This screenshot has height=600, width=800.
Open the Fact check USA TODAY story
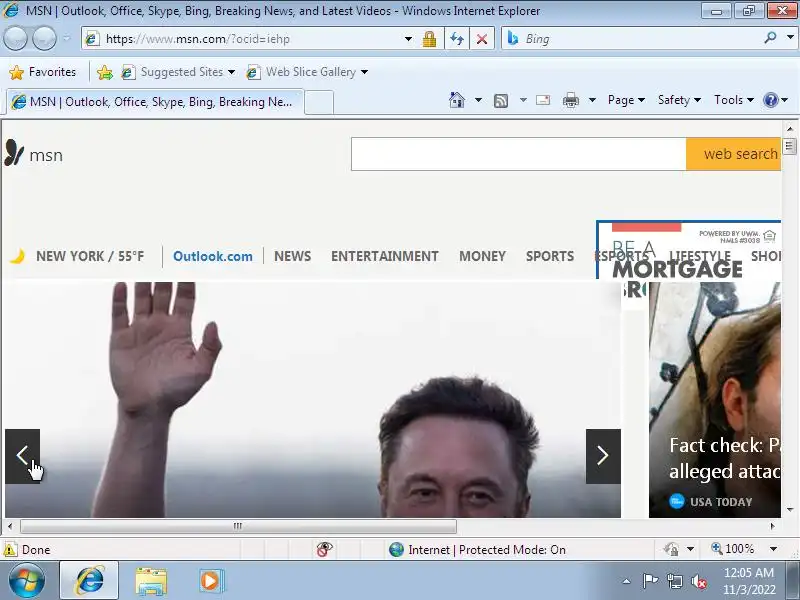pyautogui.click(x=715, y=400)
